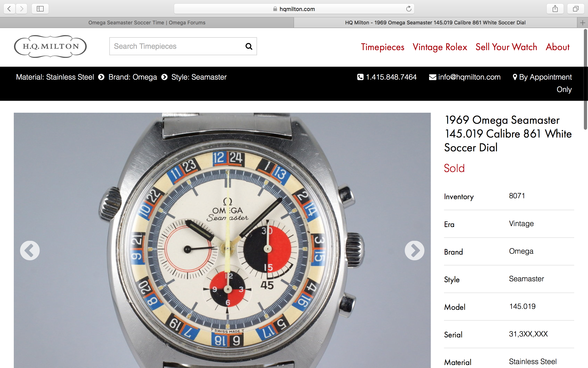588x368 pixels.
Task: Click the page's vertical scrollbar
Action: 585,79
